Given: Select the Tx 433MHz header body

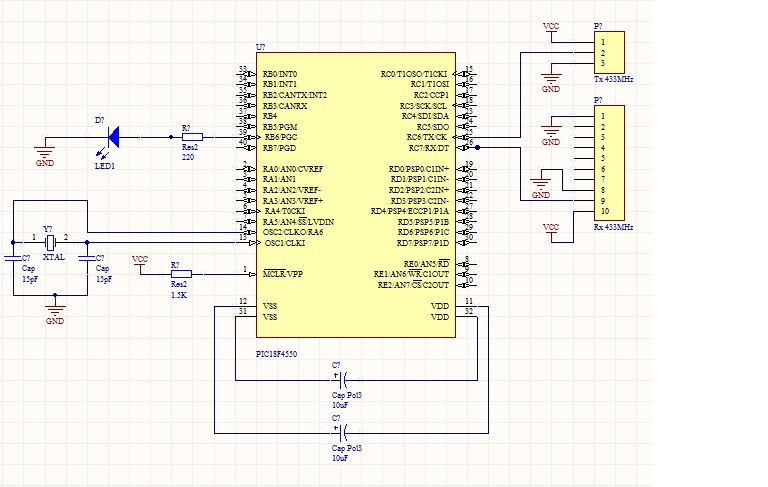Looking at the screenshot, I should pos(609,52).
